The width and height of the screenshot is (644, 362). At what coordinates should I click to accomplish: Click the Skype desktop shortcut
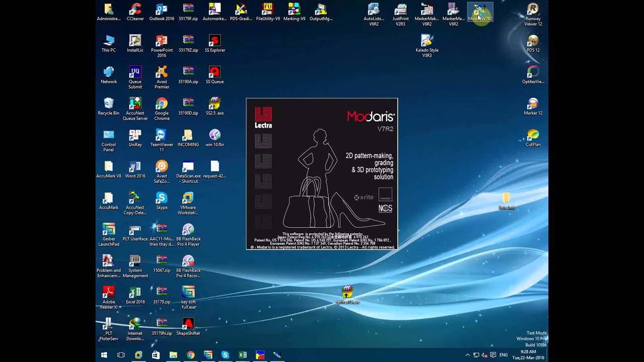tap(162, 201)
